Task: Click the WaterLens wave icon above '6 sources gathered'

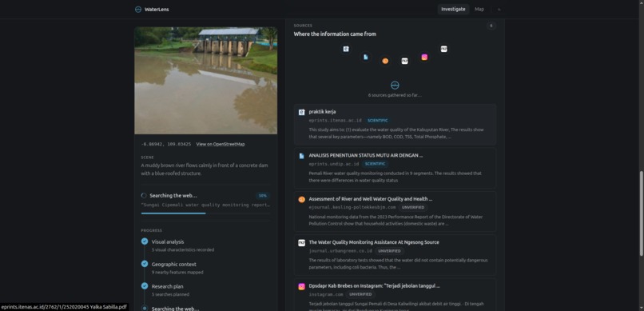Action: pyautogui.click(x=395, y=85)
